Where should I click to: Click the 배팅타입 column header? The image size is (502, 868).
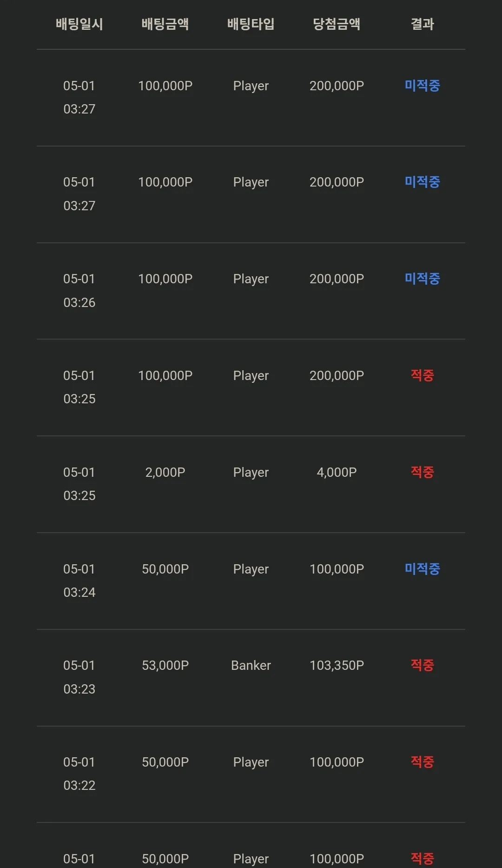point(251,24)
